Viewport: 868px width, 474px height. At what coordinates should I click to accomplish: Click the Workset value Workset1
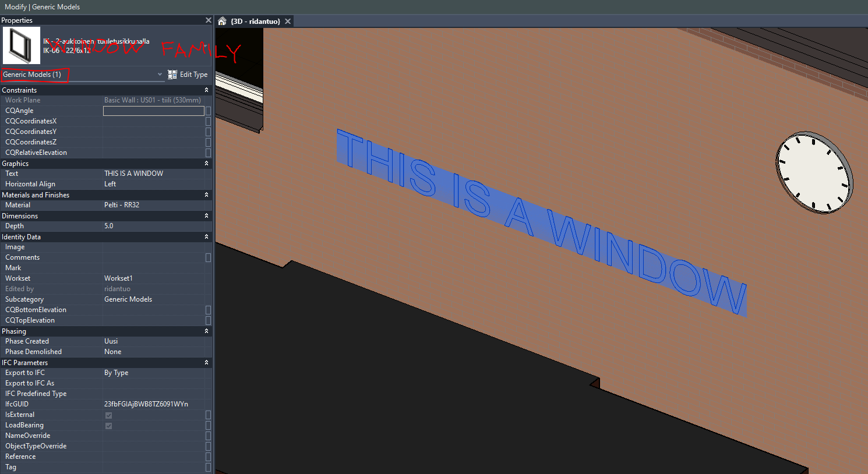click(x=118, y=278)
